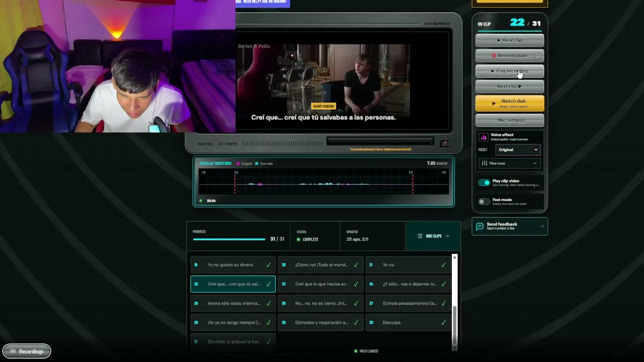Select clip 28 '¡Yo ya no tengo tiempo!'
The image size is (644, 362).
pos(233,322)
